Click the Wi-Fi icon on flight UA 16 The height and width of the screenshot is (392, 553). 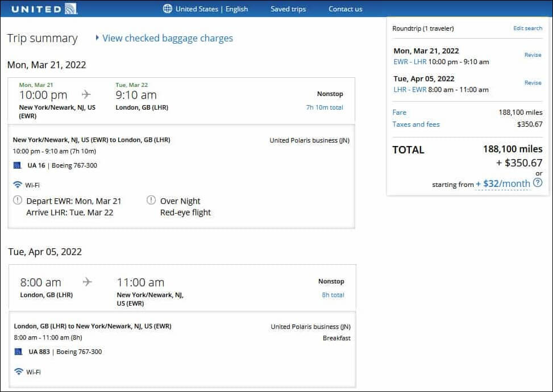pyautogui.click(x=17, y=185)
